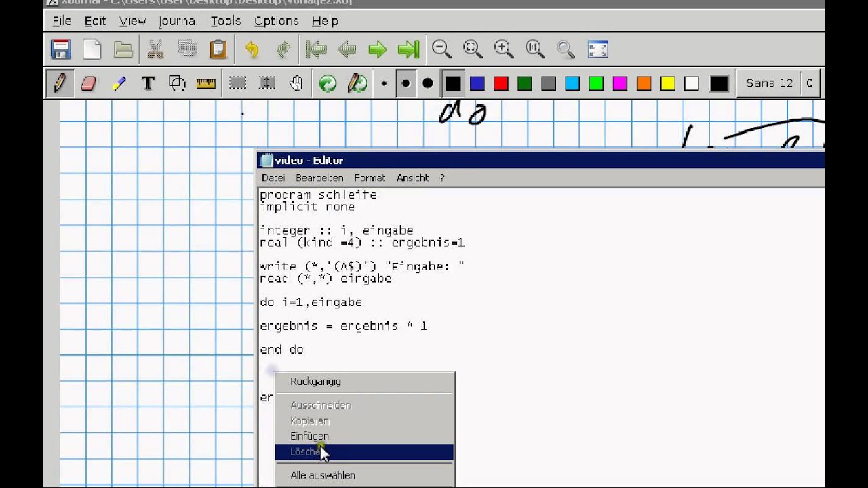Click the Default Pen icon
Viewport: 868px width, 488px height.
[x=357, y=83]
